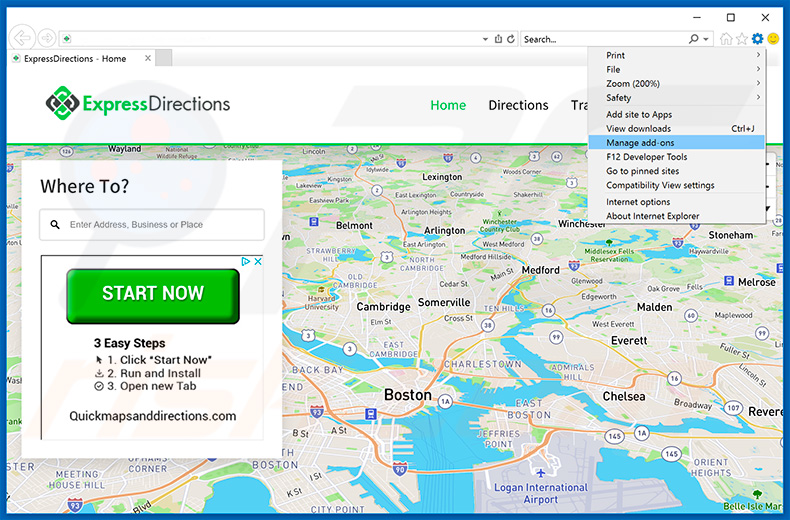790x520 pixels.
Task: Click the Chelsea label on map
Action: tap(624, 396)
